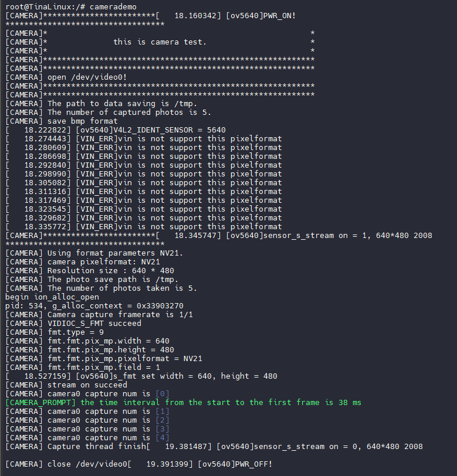Click 'fmt.fmt.pix_mp.pixelformat = NV21' line
This screenshot has height=476, width=457.
(103, 358)
